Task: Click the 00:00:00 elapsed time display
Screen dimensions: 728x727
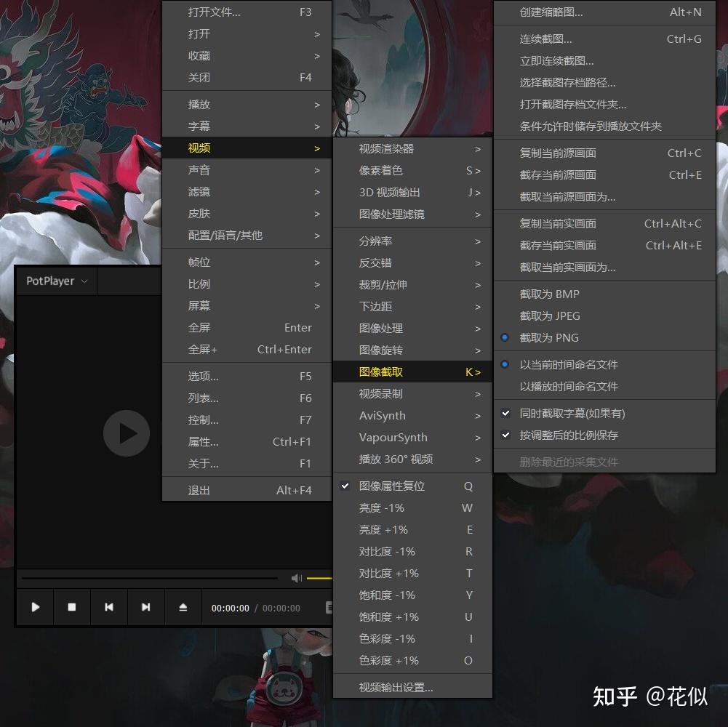Action: 231,608
